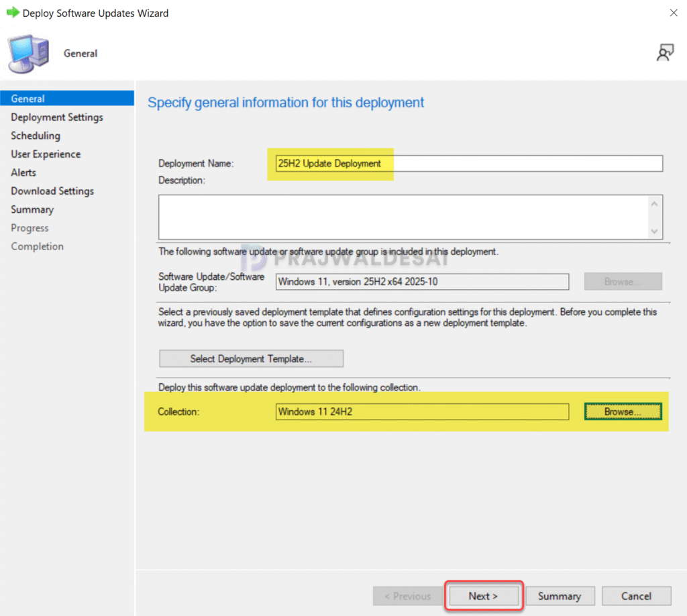Viewport: 687px width, 616px height.
Task: Click the feedback person icon at top right
Action: (x=665, y=52)
